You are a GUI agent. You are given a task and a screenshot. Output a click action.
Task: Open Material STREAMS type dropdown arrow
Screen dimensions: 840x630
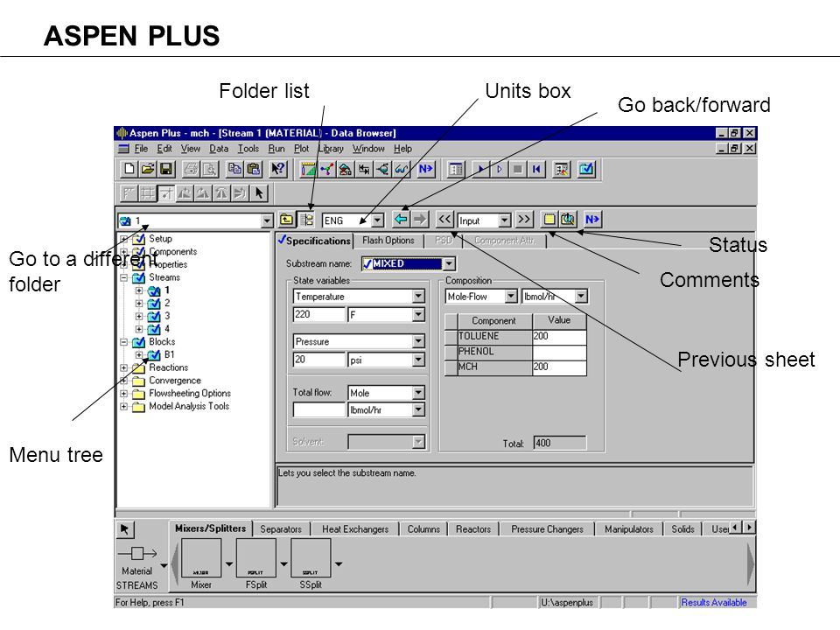pyautogui.click(x=164, y=566)
